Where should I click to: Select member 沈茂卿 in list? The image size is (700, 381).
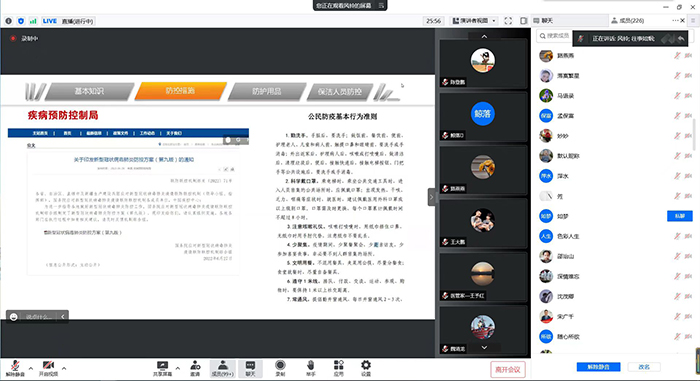pos(616,297)
